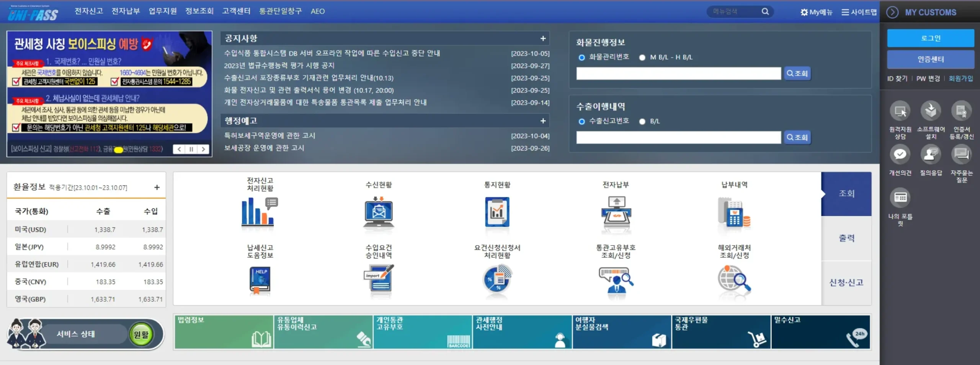Pause the banner slideshow
980x365 pixels.
click(191, 149)
